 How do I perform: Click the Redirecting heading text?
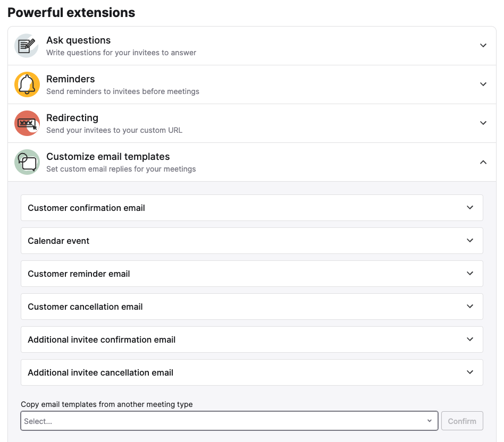click(72, 118)
